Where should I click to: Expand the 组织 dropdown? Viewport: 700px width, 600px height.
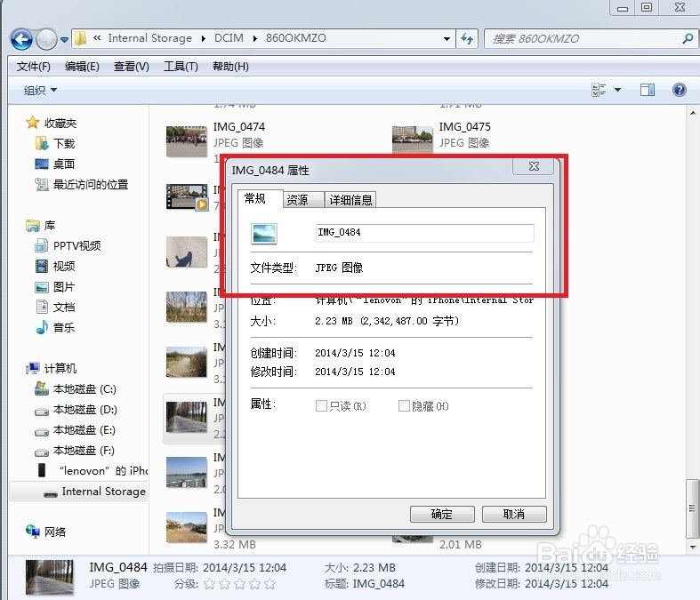point(40,90)
